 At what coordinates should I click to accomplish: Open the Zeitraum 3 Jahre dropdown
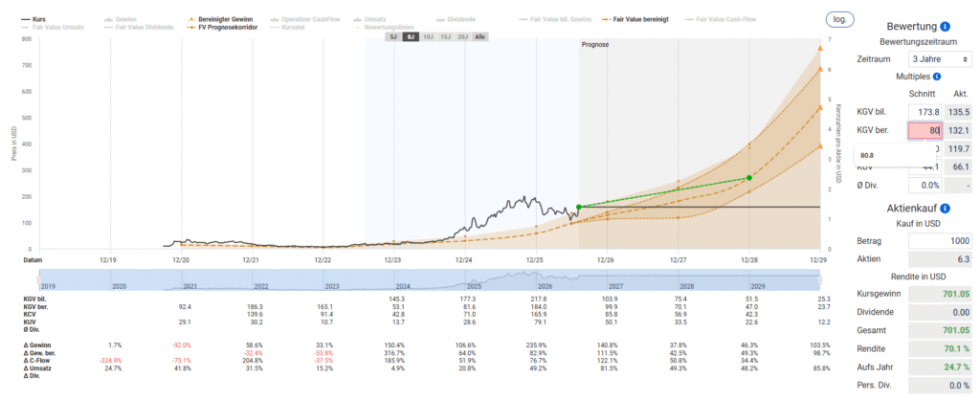940,58
